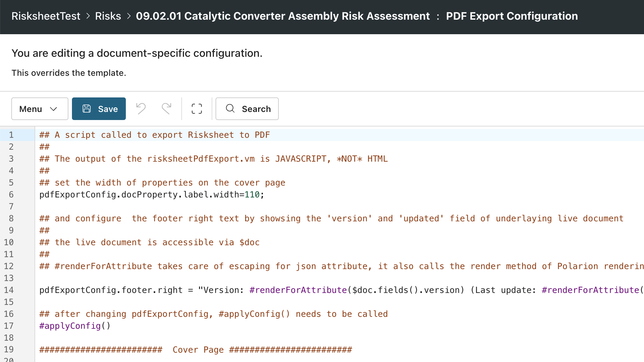Click line number 17 in gutter
The width and height of the screenshot is (644, 362).
pos(9,326)
